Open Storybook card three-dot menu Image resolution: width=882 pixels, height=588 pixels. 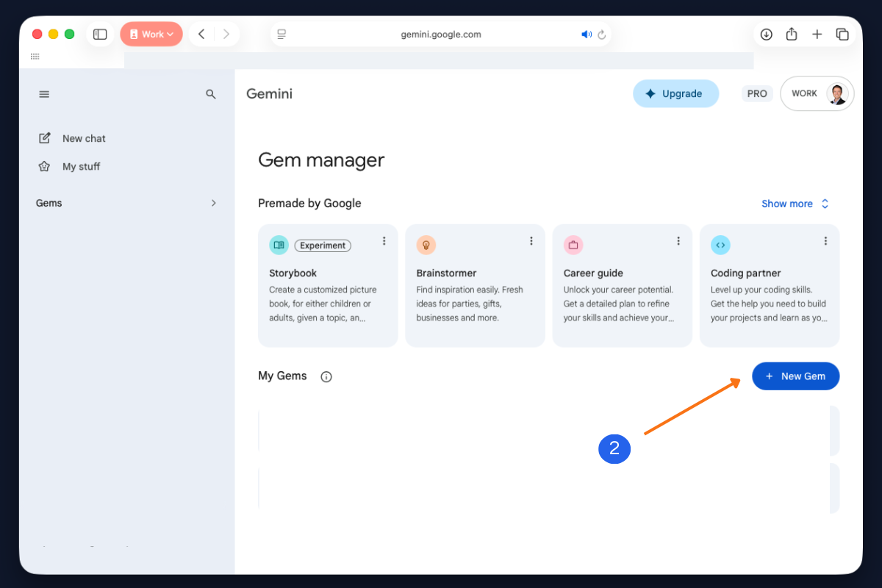pyautogui.click(x=384, y=241)
